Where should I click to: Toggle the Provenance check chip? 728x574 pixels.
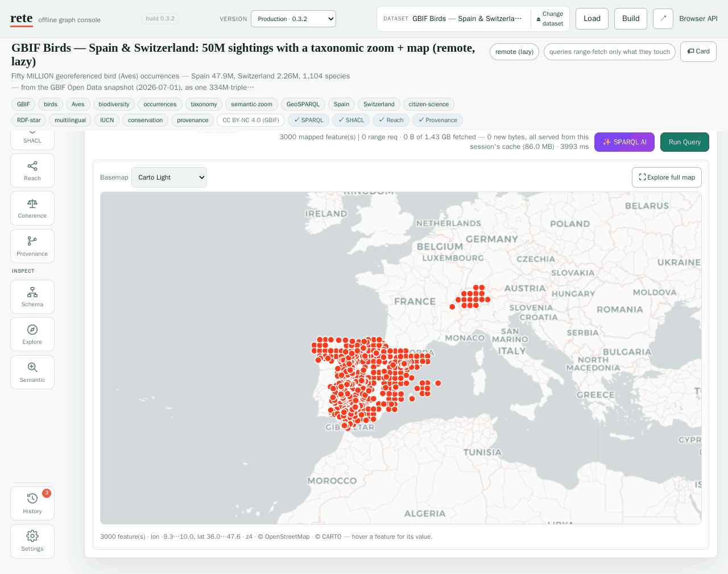438,120
